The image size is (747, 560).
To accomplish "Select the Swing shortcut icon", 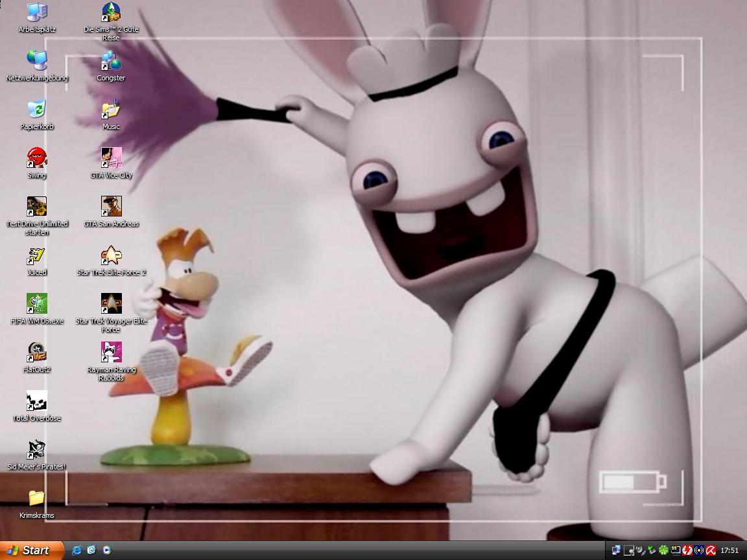I will tap(36, 158).
